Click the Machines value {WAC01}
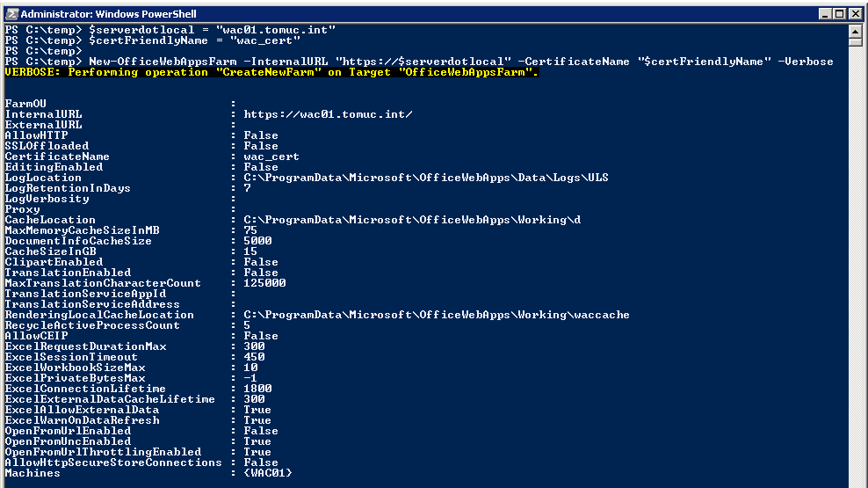 tap(268, 473)
